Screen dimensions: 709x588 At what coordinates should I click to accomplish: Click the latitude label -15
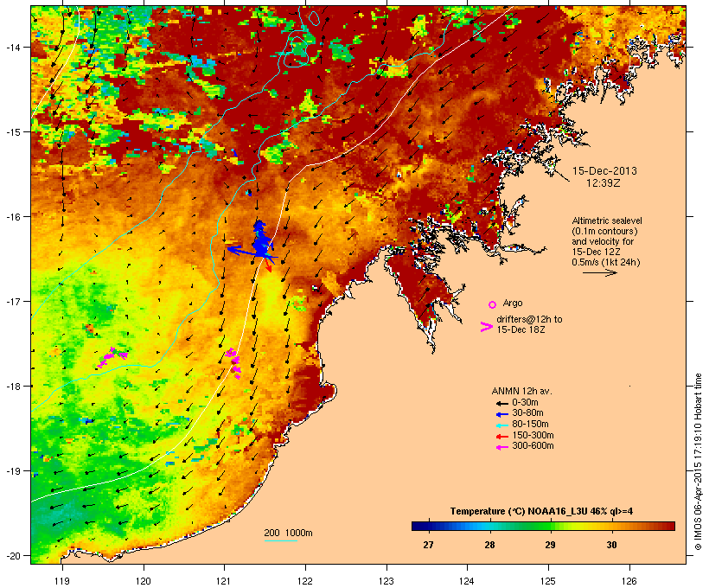click(12, 132)
